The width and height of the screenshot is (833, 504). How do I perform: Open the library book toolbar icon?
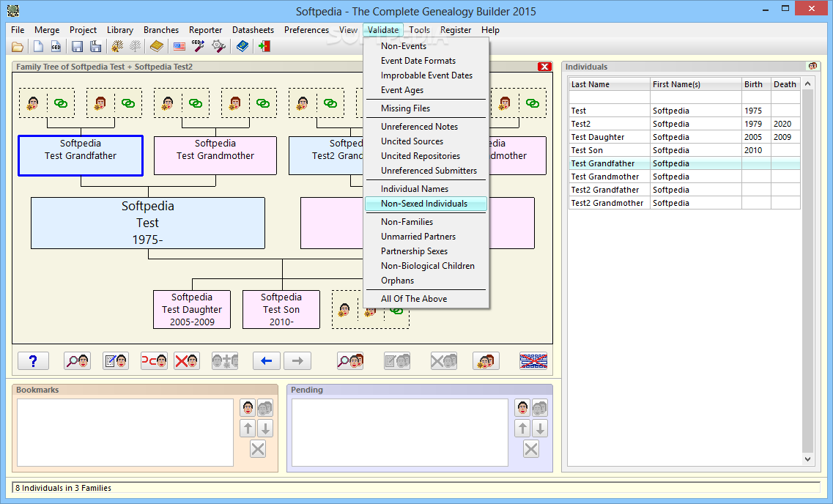pos(157,47)
